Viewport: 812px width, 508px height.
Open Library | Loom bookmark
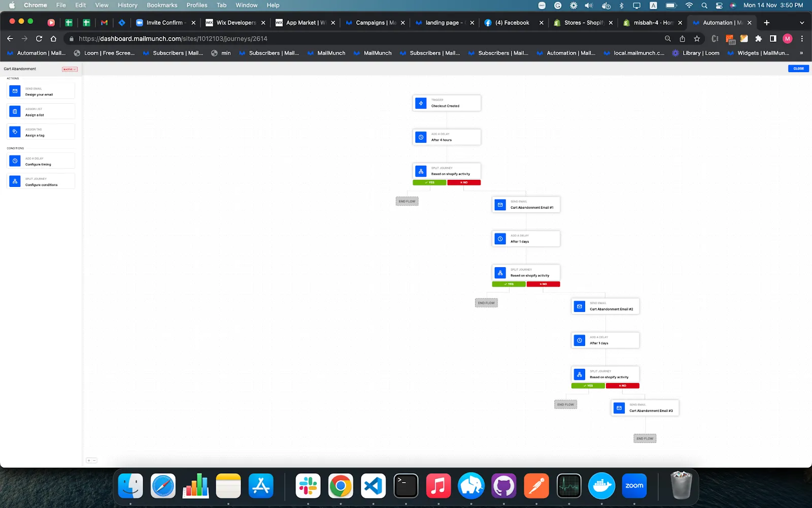tap(696, 53)
